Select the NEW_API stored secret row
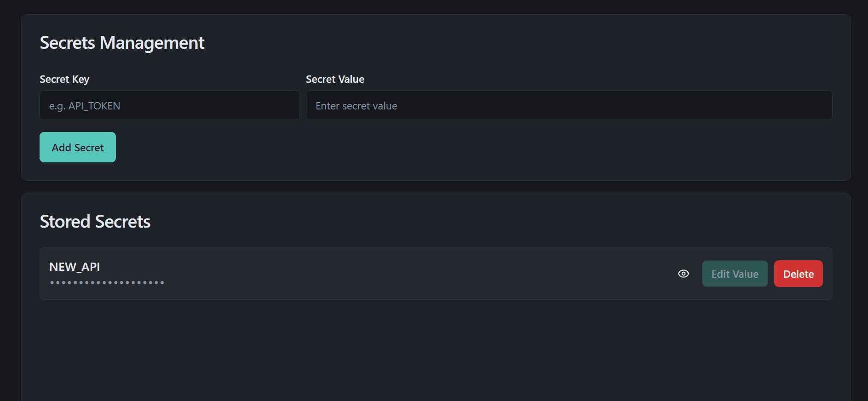The height and width of the screenshot is (401, 868). coord(436,274)
